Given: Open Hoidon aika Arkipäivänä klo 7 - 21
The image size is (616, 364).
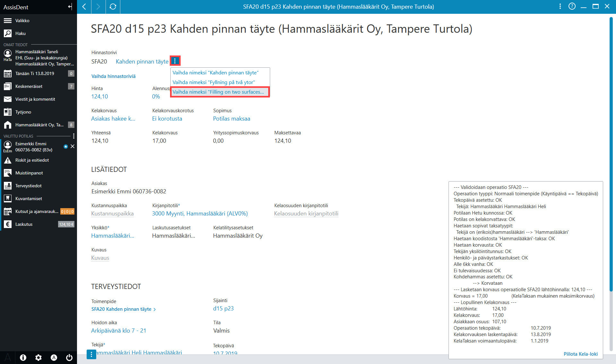Looking at the screenshot, I should [x=119, y=331].
